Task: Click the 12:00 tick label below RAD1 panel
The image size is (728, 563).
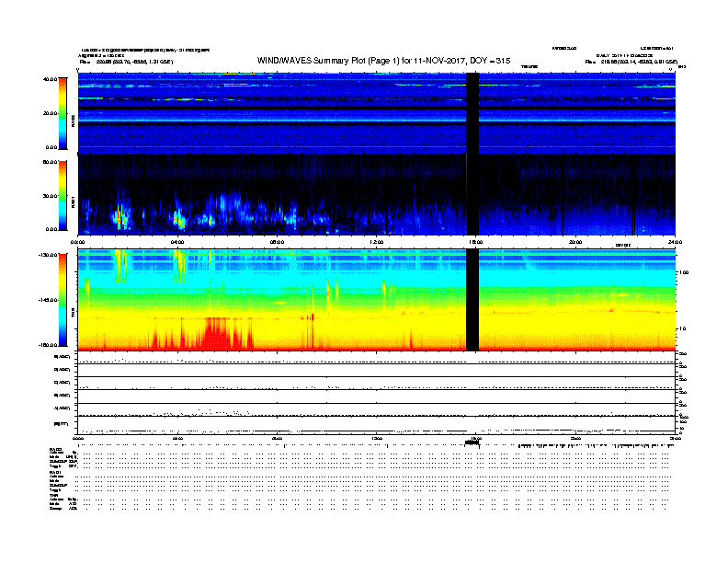Action: pyautogui.click(x=377, y=242)
